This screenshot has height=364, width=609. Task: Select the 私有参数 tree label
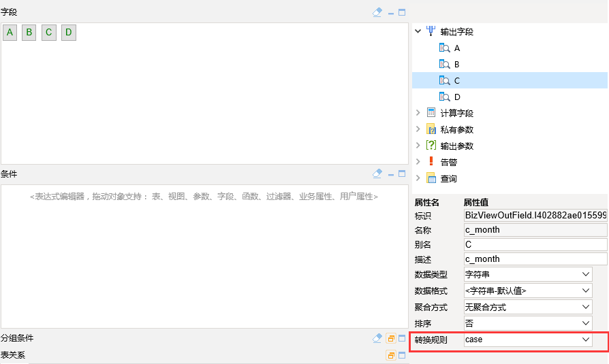[x=456, y=130]
